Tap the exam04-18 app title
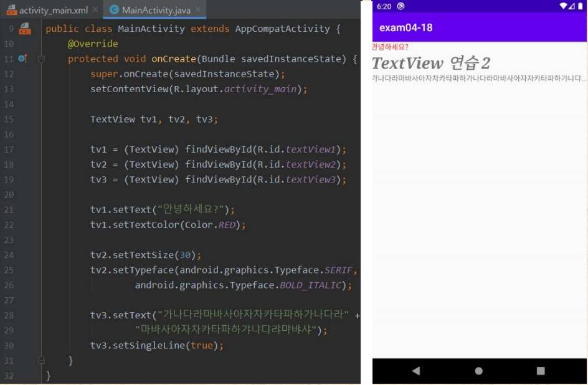This screenshot has width=588, height=385. coord(405,28)
